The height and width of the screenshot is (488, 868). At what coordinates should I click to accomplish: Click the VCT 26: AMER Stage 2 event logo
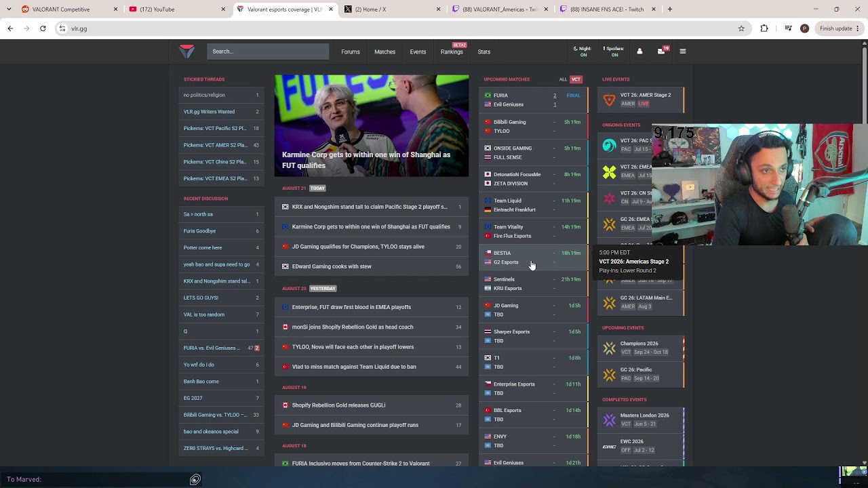point(609,100)
